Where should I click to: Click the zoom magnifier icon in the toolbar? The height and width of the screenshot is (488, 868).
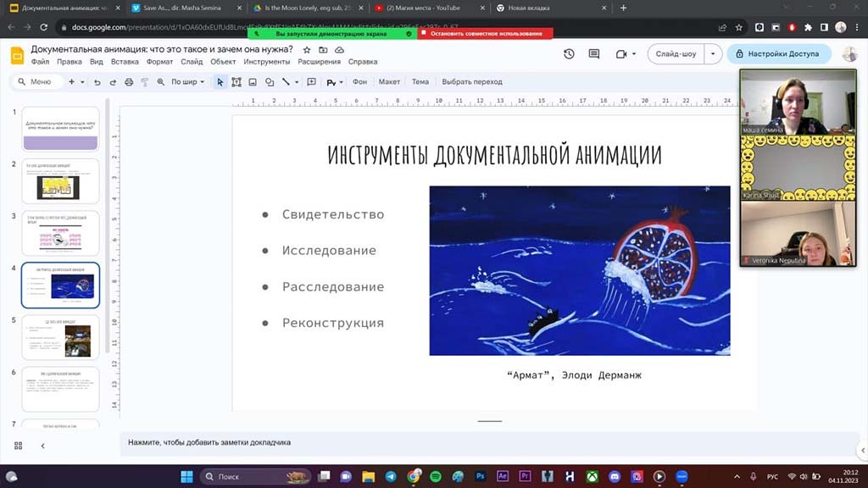pos(160,82)
